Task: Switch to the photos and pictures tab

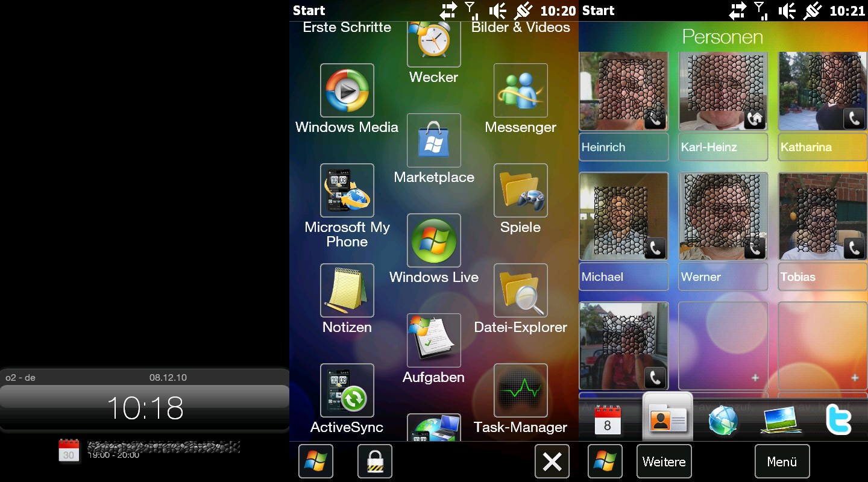Action: (x=781, y=420)
